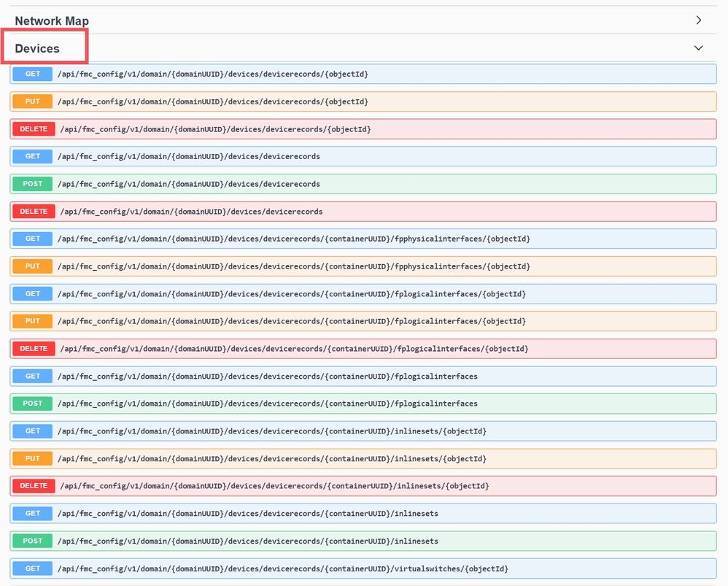Screen dimensions: 728x586
Task: Open DELETE fplogicalinterfaces/{objectId} path
Action: tap(295, 349)
